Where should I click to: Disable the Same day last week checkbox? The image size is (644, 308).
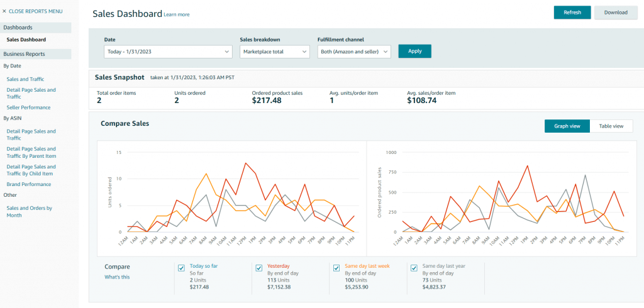pyautogui.click(x=336, y=268)
